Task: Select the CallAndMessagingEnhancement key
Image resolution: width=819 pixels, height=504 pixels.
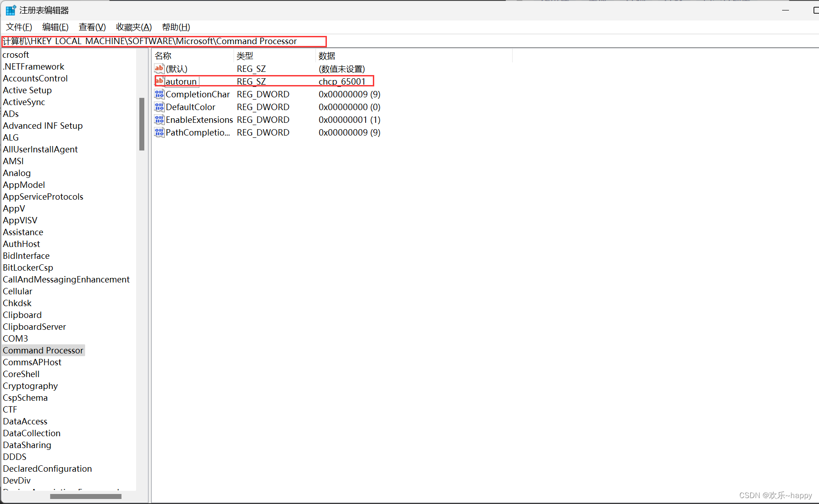Action: [66, 279]
